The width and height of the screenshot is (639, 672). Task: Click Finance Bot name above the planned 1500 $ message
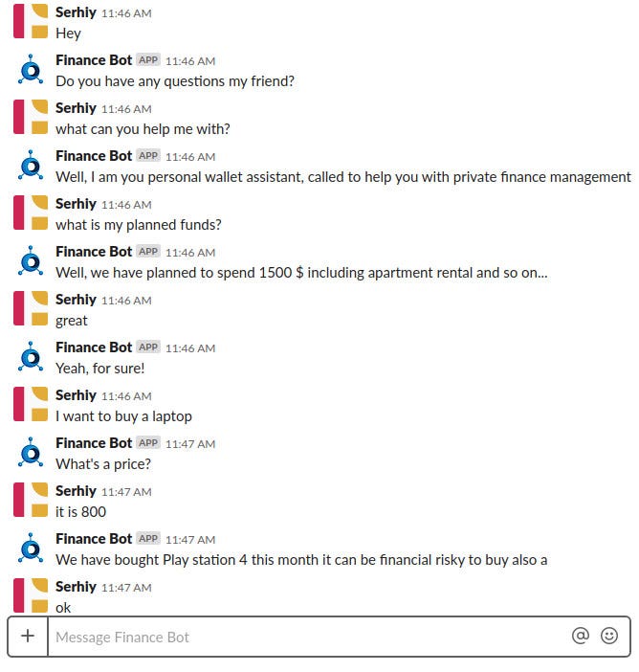click(94, 252)
